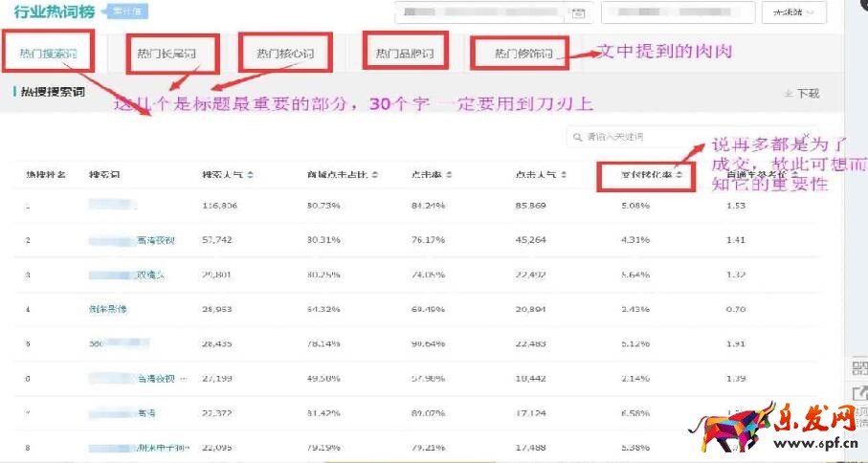Click the share icon on right sidebar

pos(858,393)
